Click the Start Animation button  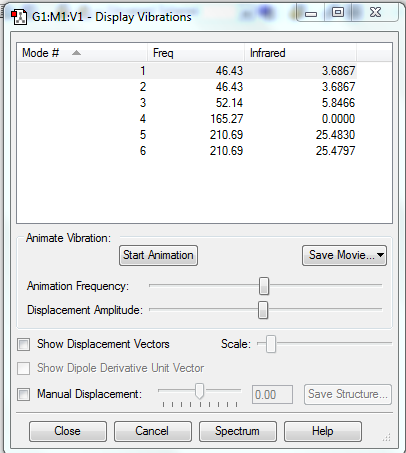(158, 255)
